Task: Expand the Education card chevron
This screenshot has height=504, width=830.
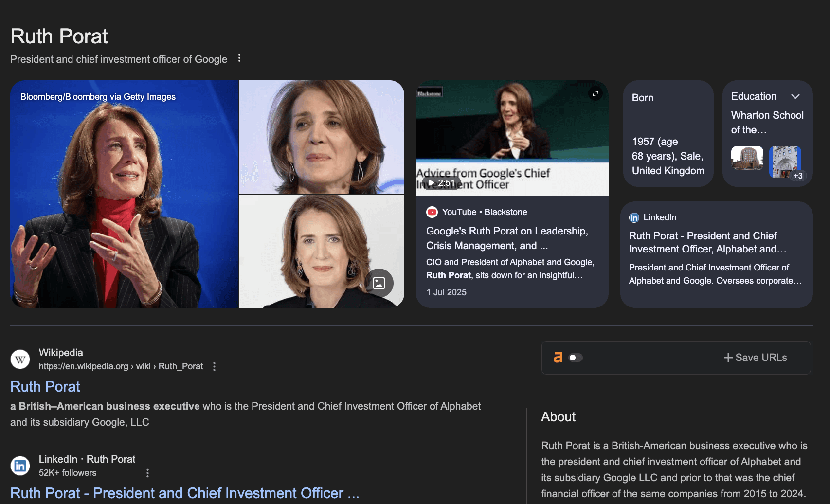Action: pos(795,96)
